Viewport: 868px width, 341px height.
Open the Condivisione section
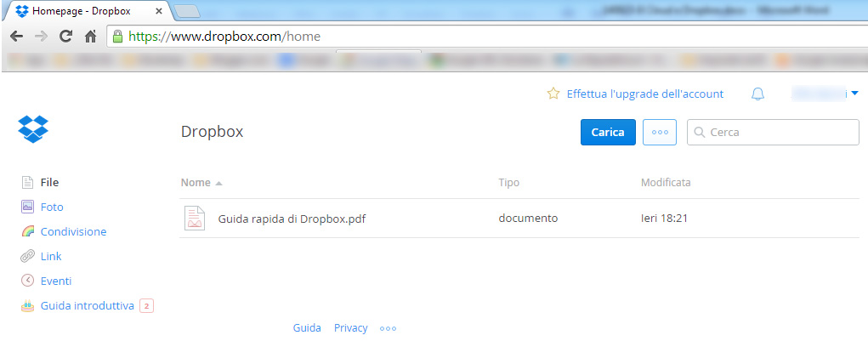click(74, 231)
